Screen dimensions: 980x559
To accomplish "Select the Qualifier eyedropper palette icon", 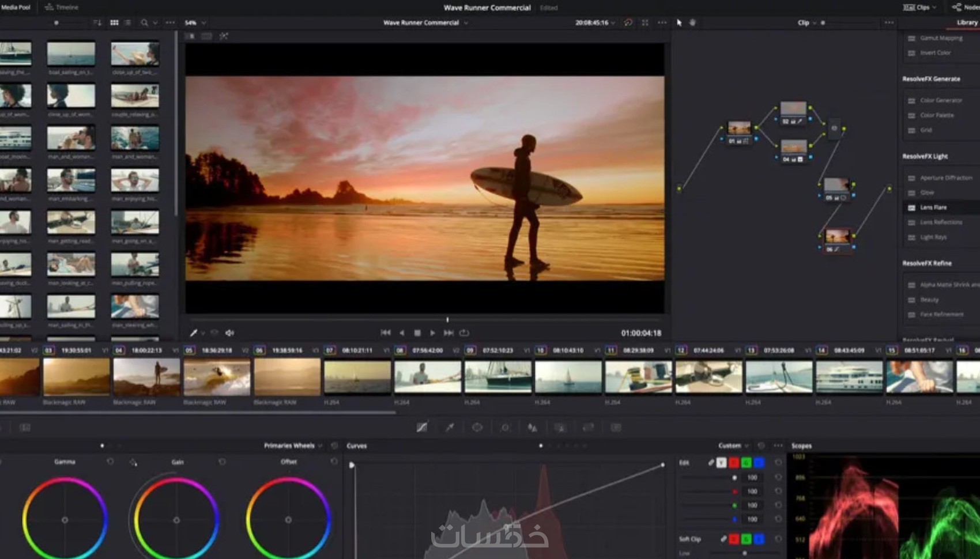I will click(x=450, y=428).
